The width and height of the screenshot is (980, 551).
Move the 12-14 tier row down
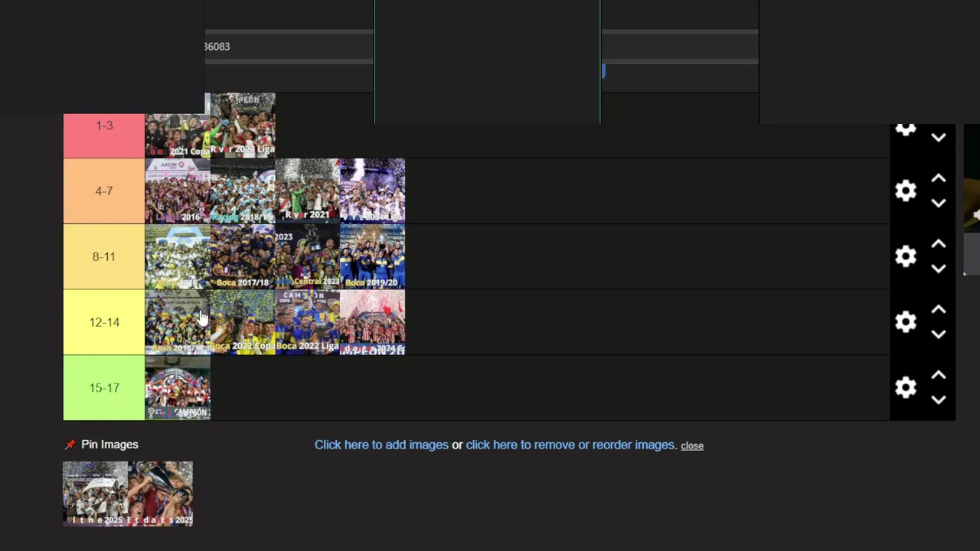coord(939,334)
